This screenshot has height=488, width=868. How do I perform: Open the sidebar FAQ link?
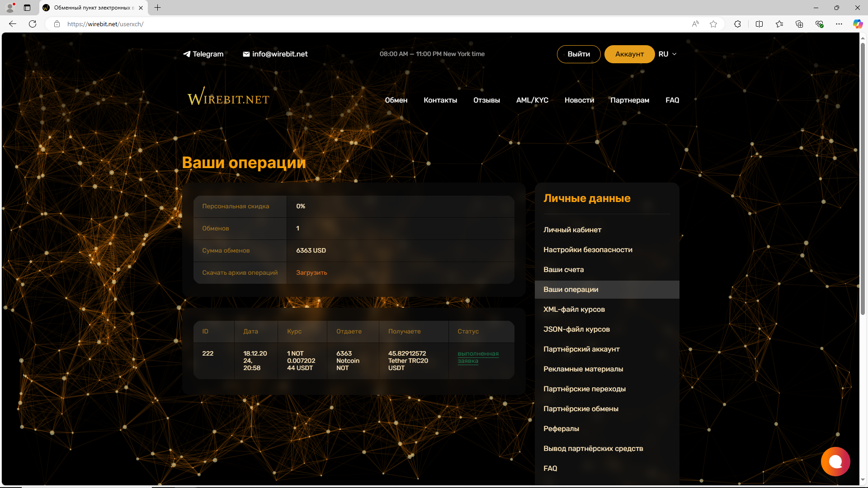550,469
